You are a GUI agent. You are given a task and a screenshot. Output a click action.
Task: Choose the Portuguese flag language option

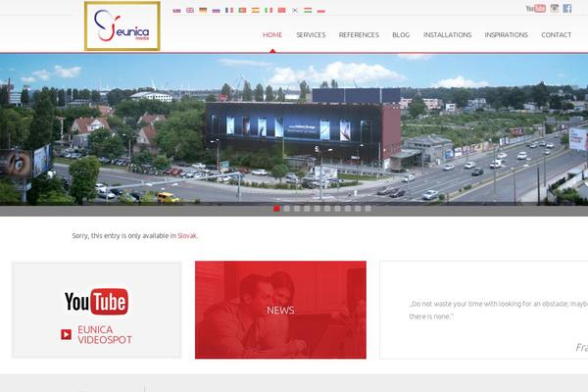[x=242, y=11]
